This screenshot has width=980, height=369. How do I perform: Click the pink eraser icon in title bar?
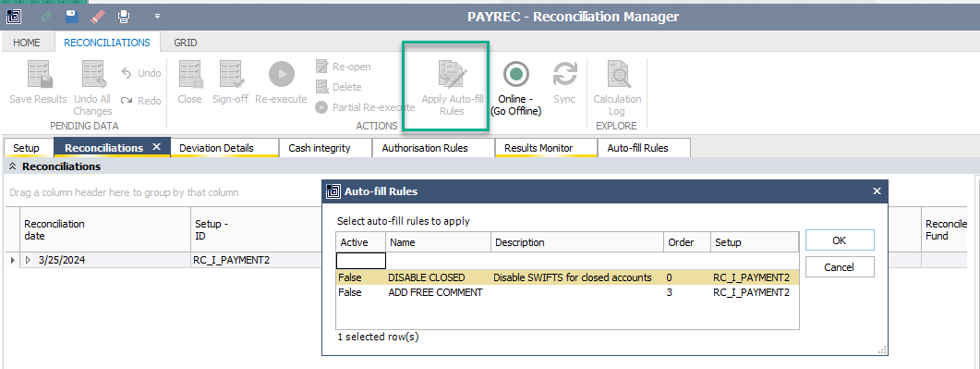[98, 17]
